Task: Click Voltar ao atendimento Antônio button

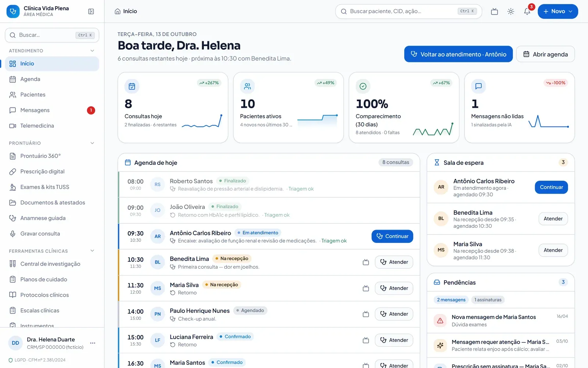Action: (458, 54)
